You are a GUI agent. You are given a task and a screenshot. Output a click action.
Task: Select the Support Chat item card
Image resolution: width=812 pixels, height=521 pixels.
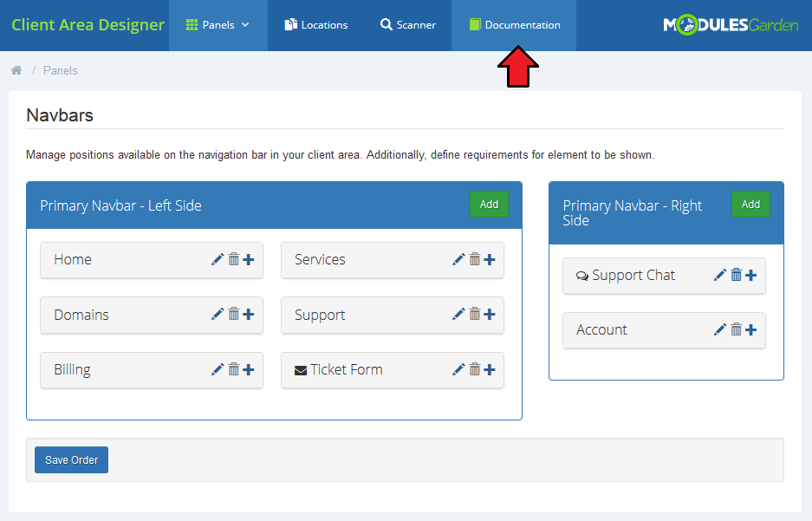665,276
